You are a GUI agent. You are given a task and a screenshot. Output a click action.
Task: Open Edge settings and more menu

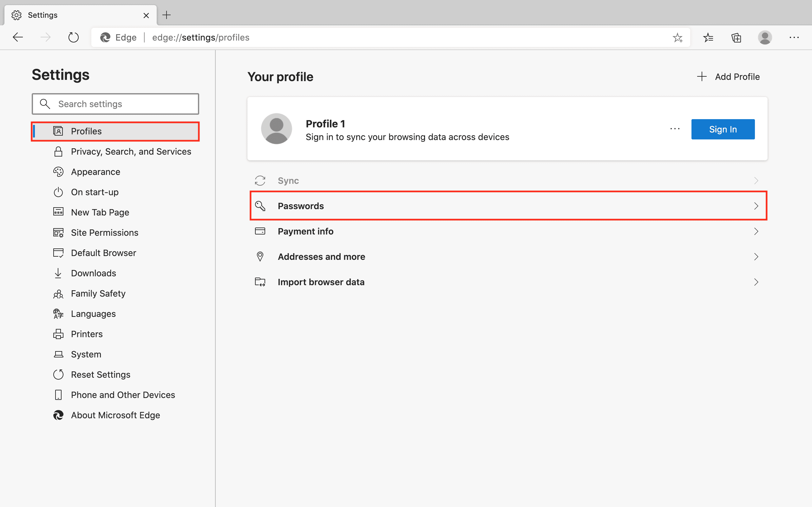(794, 38)
